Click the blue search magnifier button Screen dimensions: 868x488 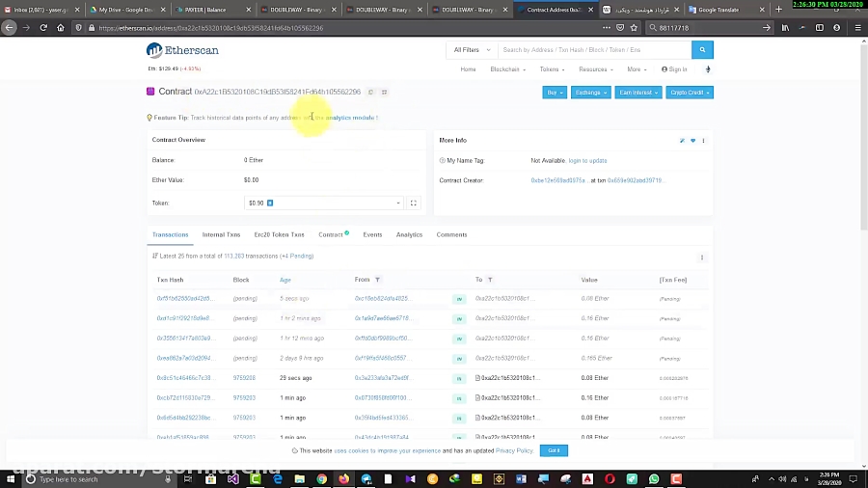702,50
